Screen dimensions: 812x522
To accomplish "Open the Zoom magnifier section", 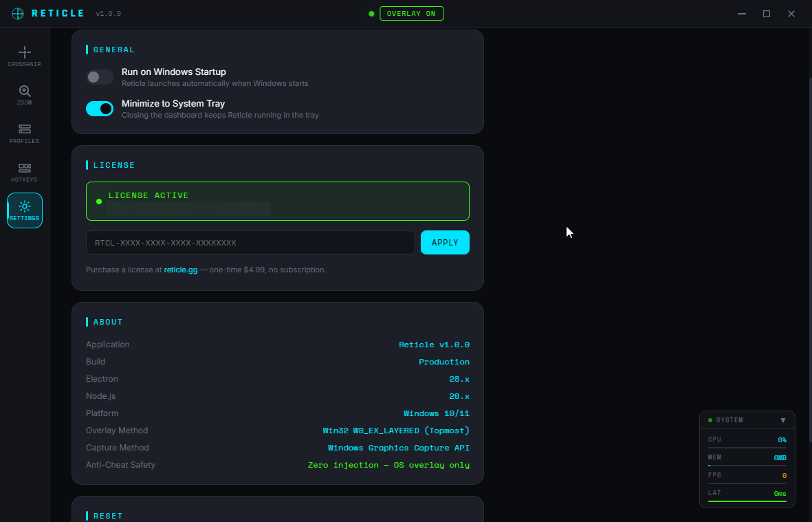I will coord(24,96).
